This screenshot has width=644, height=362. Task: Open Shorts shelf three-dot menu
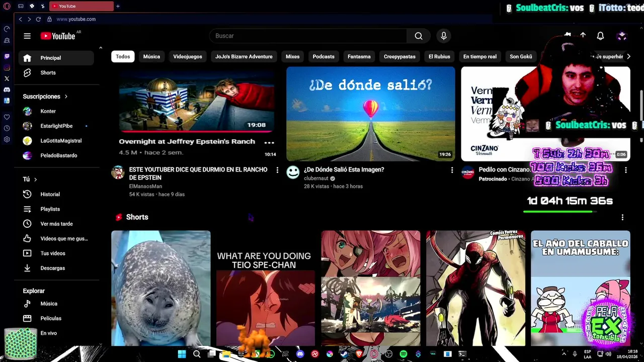622,217
